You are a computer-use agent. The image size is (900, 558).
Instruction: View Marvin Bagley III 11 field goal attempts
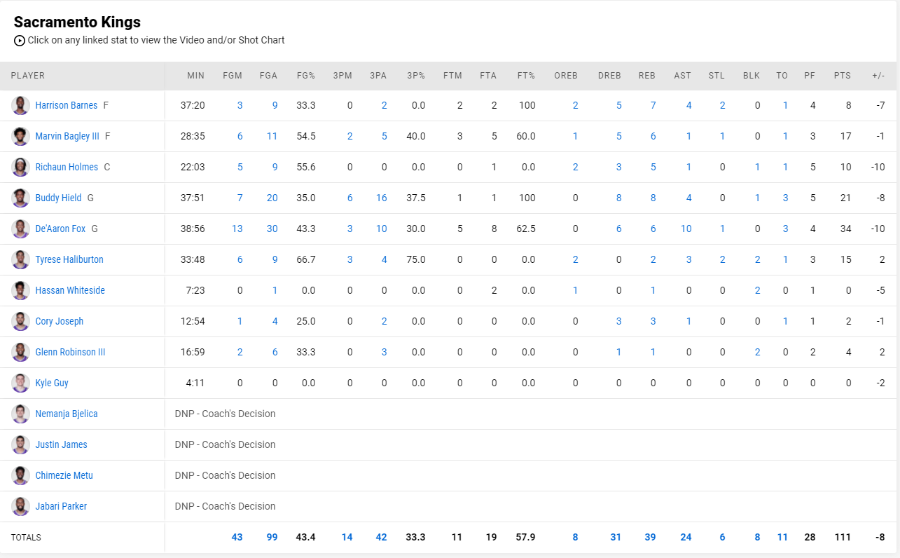pos(272,137)
